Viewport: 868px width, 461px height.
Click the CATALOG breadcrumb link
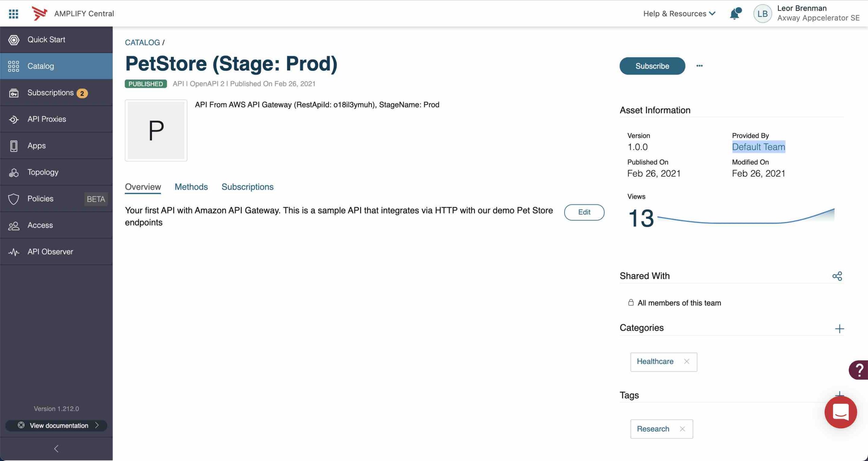click(142, 42)
